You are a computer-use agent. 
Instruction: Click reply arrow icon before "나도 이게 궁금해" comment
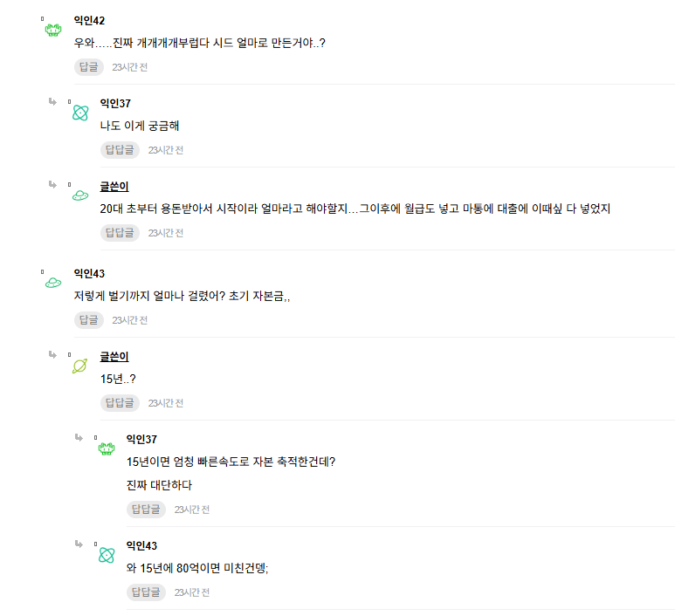(53, 102)
